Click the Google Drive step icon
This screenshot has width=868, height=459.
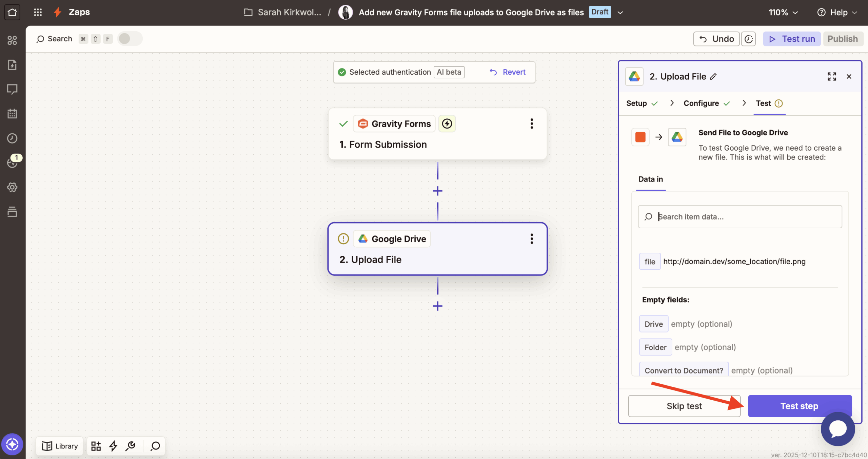(363, 238)
